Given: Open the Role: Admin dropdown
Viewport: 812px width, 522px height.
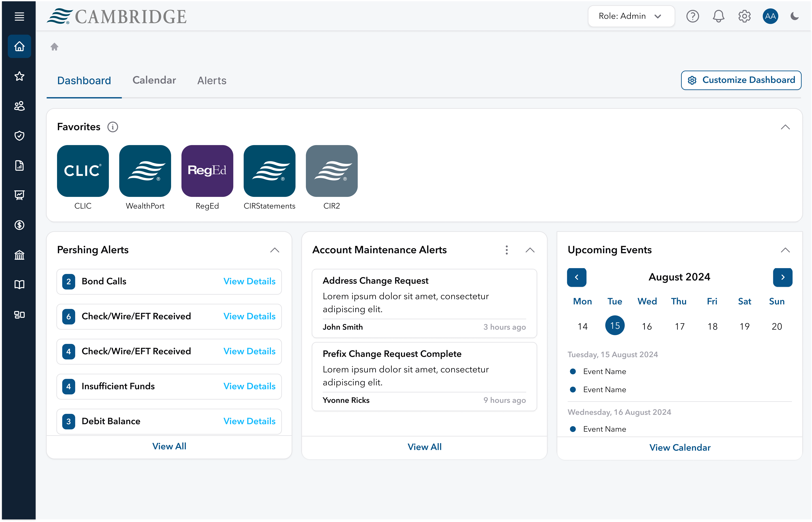Looking at the screenshot, I should [631, 16].
